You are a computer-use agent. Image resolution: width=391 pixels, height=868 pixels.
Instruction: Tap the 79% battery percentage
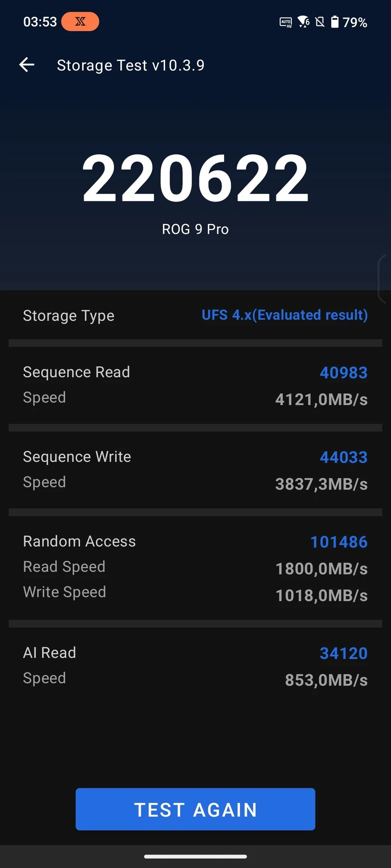(355, 22)
